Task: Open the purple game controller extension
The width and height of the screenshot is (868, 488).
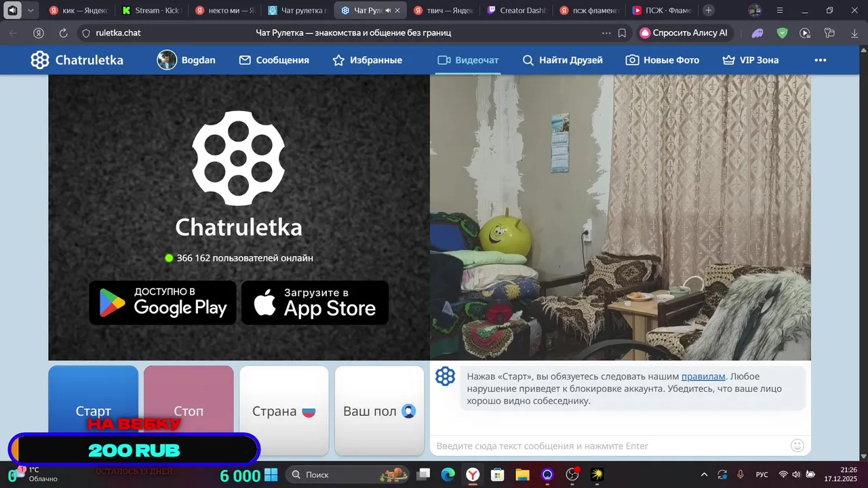Action: (x=757, y=33)
